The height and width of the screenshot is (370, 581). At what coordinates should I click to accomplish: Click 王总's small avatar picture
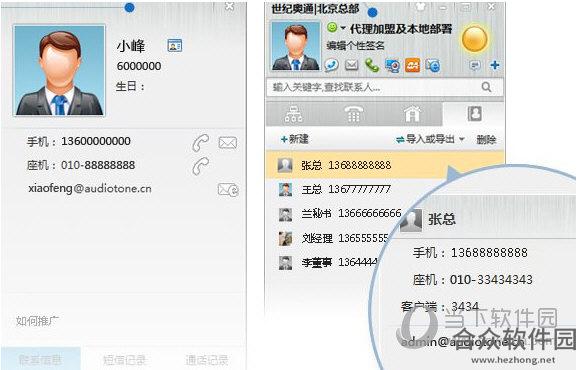point(285,190)
